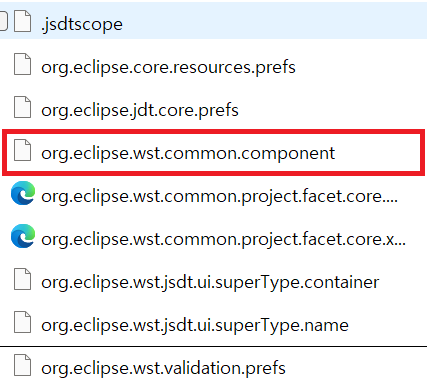Tick the checkbox beside .jsdtscope
427x378 pixels.
3,21
